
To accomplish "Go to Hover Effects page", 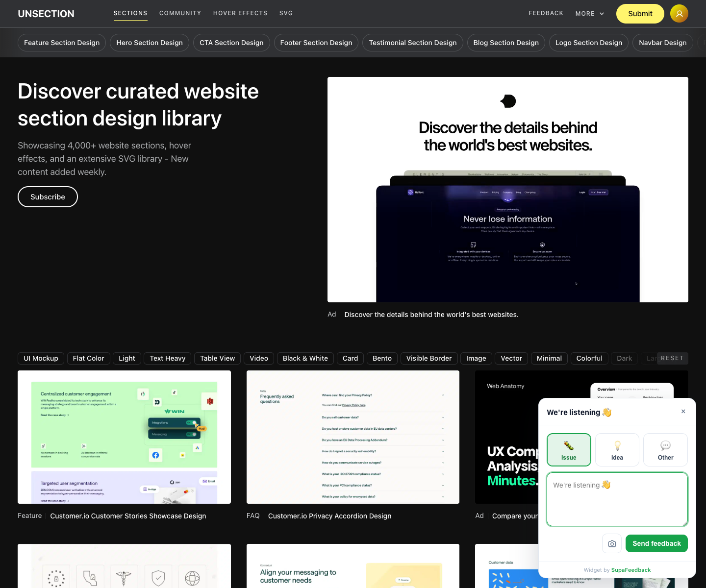I will (240, 13).
